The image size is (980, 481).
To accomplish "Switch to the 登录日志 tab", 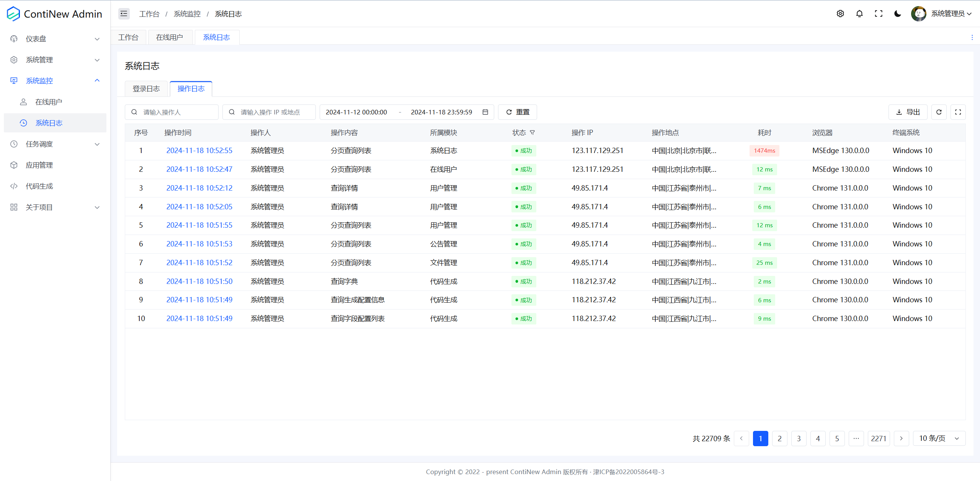I will pos(146,89).
